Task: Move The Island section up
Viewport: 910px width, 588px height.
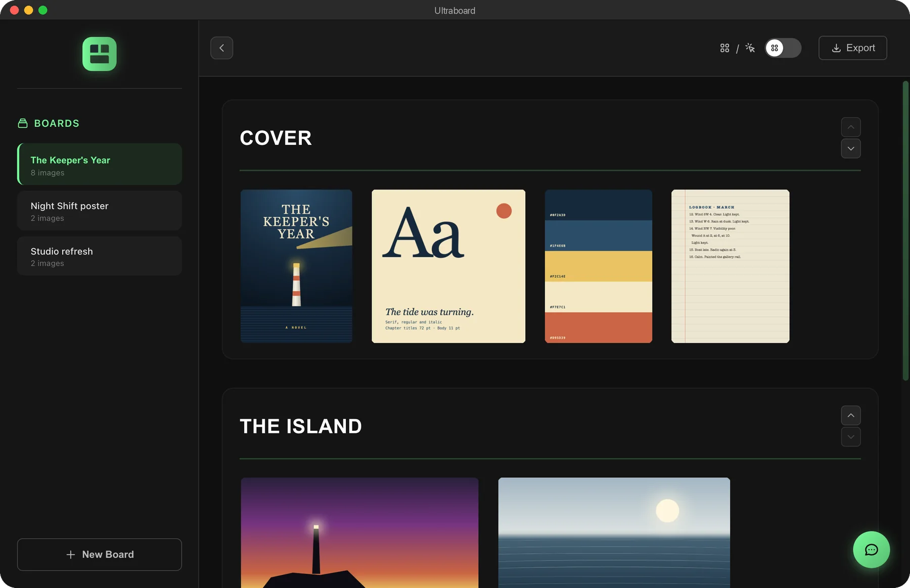Action: click(x=851, y=416)
